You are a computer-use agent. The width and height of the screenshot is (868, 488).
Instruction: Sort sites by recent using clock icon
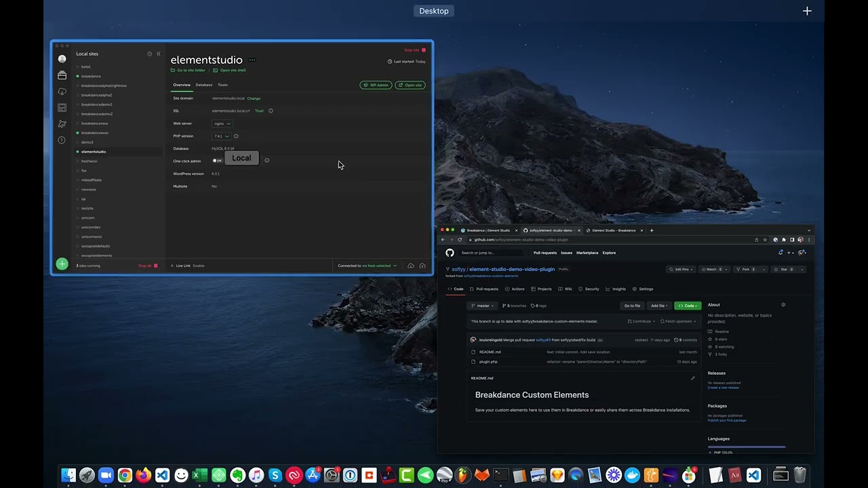(x=150, y=54)
